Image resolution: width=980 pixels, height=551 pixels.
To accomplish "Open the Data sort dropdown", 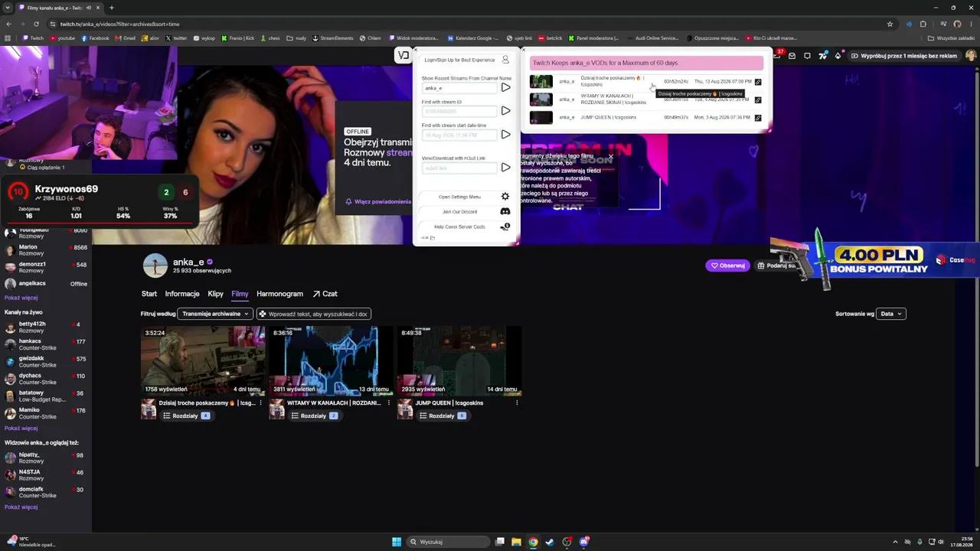I will click(x=891, y=314).
